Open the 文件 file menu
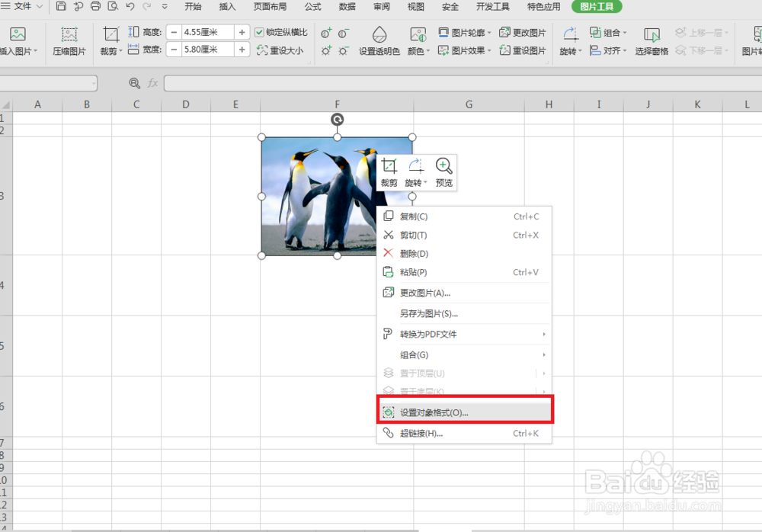 click(x=22, y=6)
